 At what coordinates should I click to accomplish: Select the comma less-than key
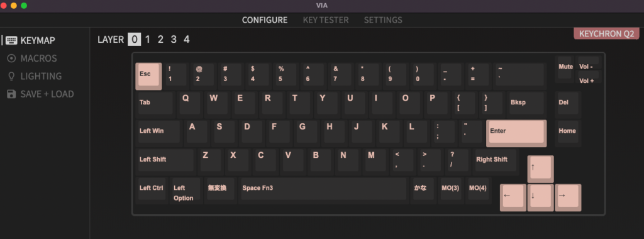pos(402,161)
